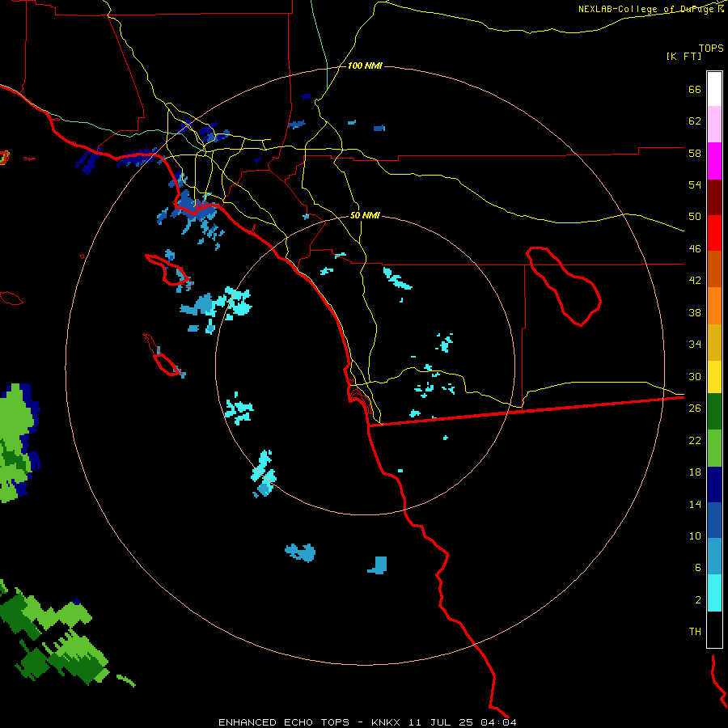This screenshot has height=728, width=728.
Task: Select the medium blue legend swatch
Action: (x=714, y=520)
